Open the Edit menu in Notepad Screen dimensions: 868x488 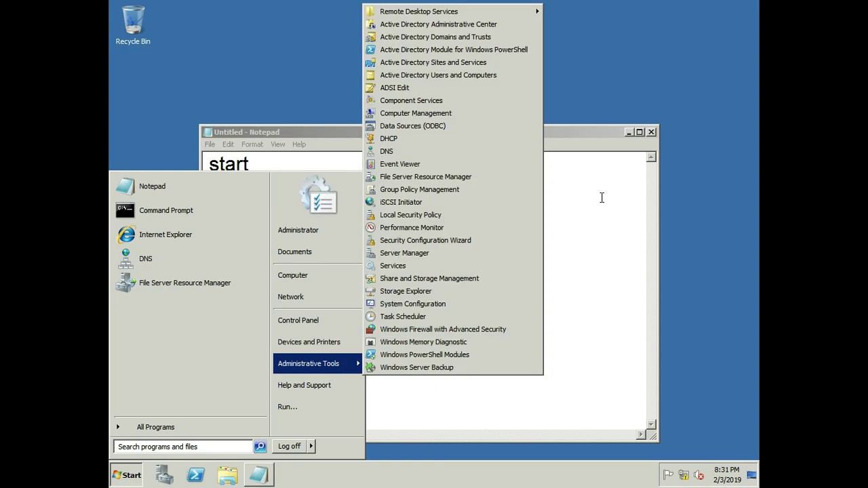tap(228, 144)
